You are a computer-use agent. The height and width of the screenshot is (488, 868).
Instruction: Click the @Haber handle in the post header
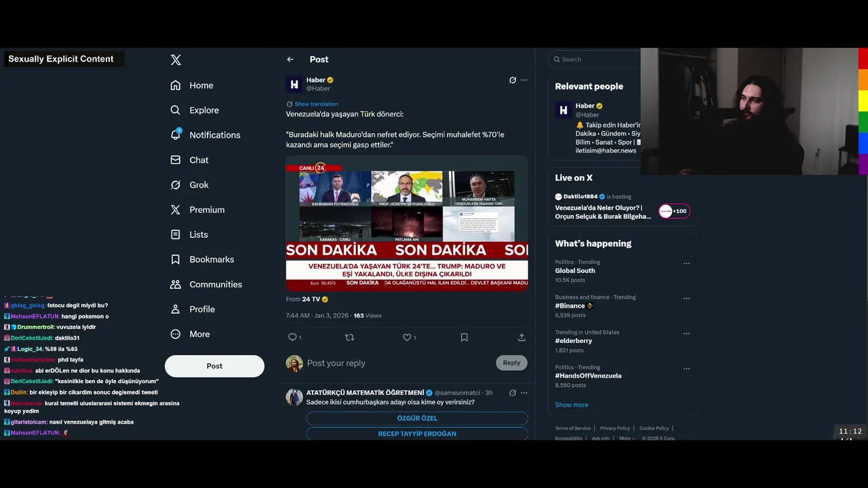click(318, 89)
